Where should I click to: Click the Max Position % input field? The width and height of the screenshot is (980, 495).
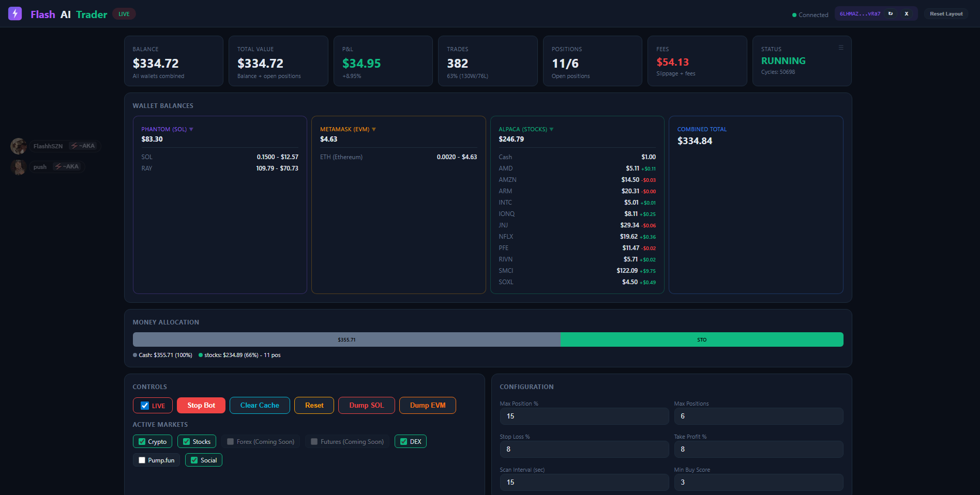pyautogui.click(x=584, y=416)
